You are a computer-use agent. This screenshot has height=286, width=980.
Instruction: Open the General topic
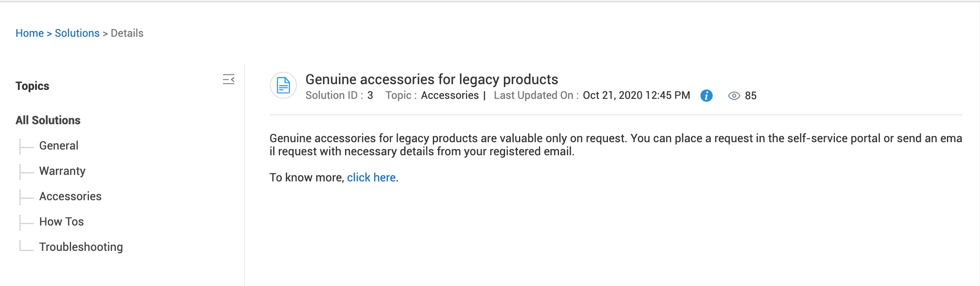tap(59, 145)
